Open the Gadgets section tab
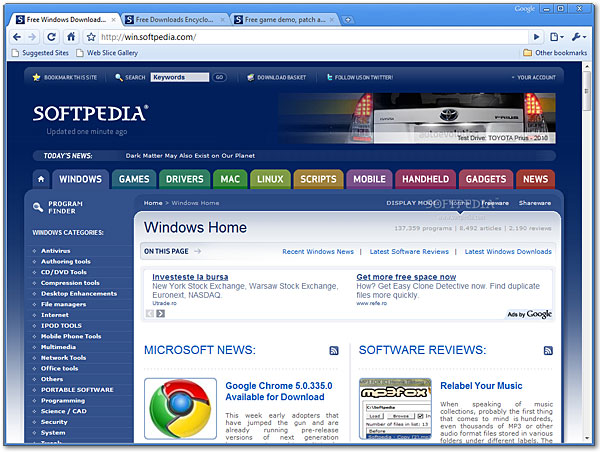Screen dimensions: 600x452 pyautogui.click(x=486, y=179)
